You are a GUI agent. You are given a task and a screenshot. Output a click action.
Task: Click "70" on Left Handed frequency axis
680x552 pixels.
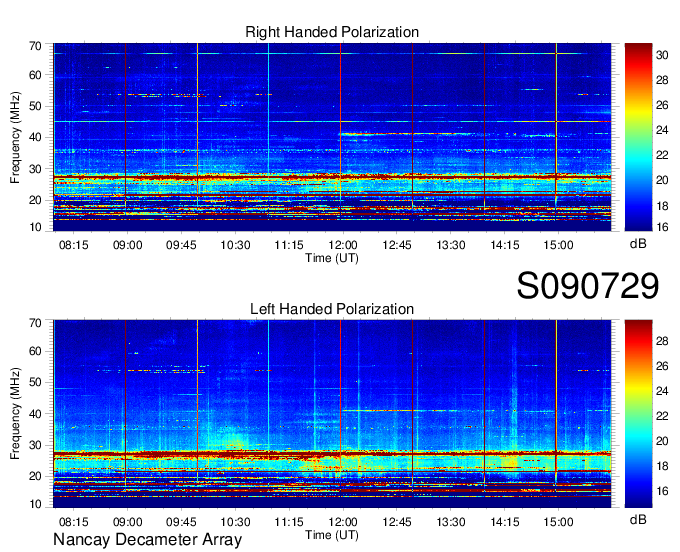pos(35,323)
